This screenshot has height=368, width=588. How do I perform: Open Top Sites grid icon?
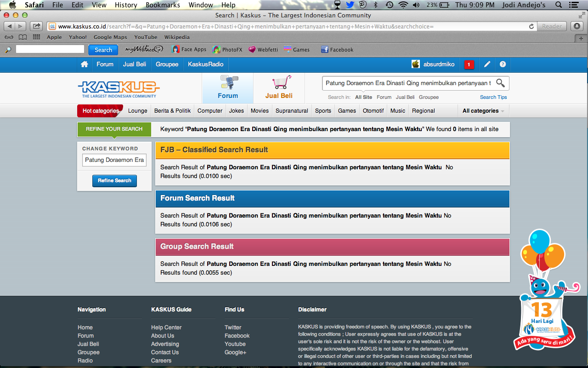(36, 37)
